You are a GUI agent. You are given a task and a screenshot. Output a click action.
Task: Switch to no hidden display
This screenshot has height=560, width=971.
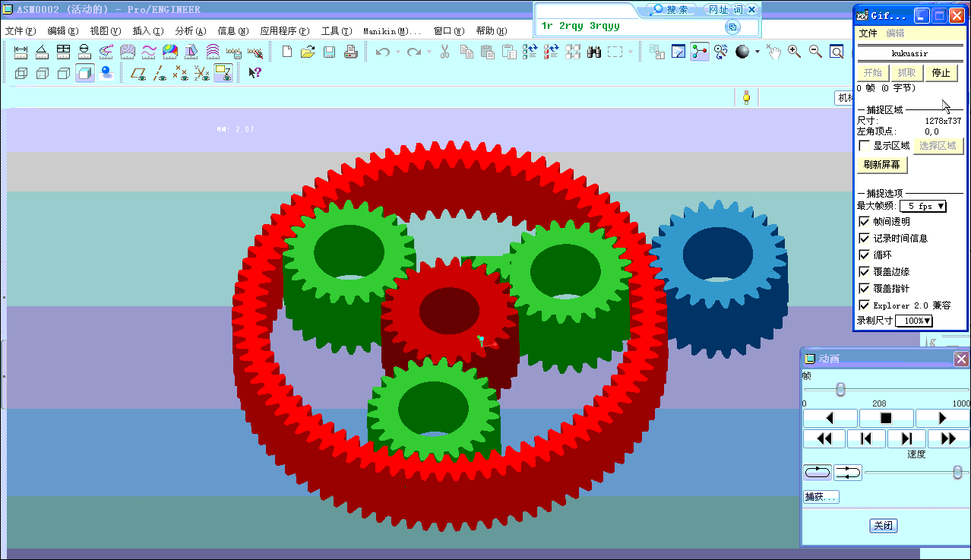(63, 73)
